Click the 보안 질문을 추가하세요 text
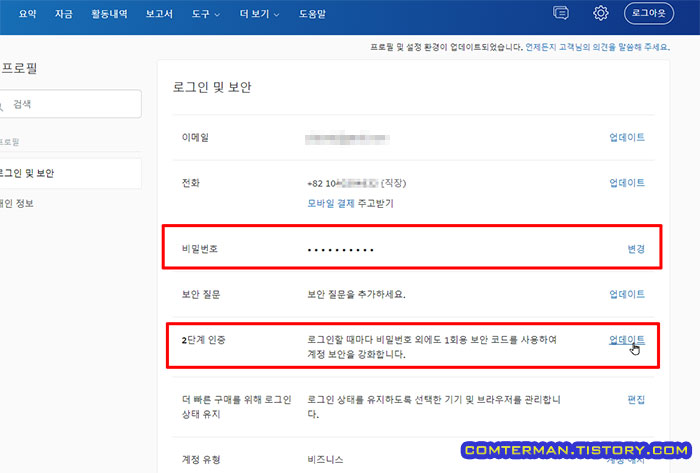This screenshot has width=700, height=473. [356, 295]
